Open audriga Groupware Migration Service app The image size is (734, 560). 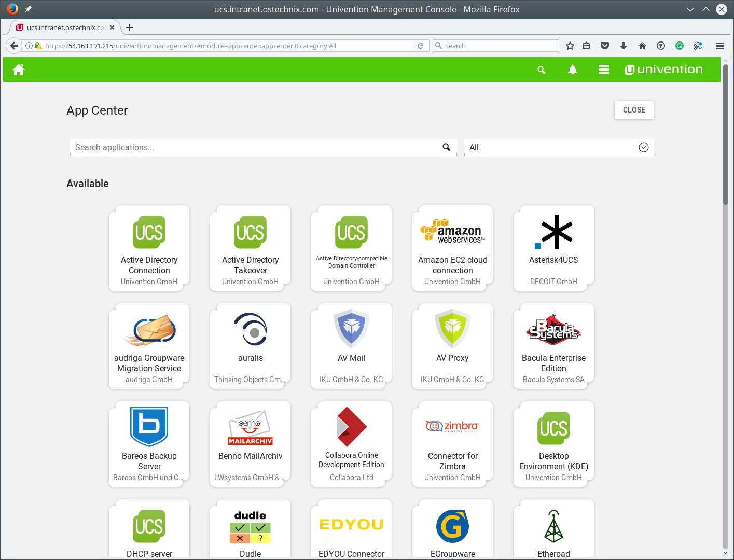149,346
